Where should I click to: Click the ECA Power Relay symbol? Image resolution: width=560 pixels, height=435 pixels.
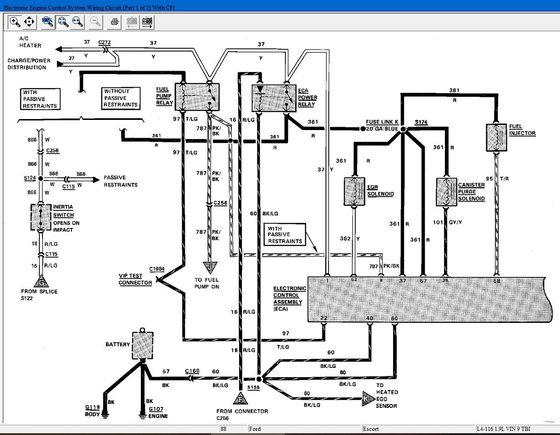(274, 98)
